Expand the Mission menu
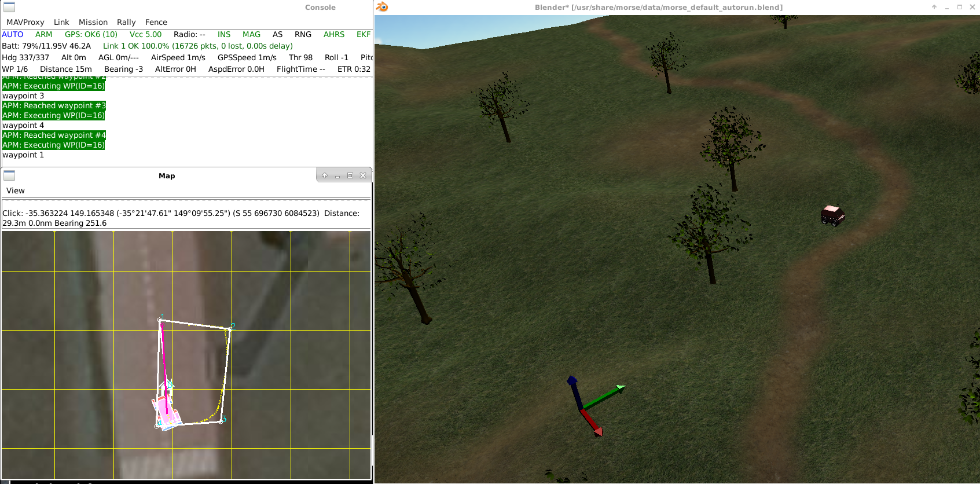Screen dimensions: 980x484 tap(93, 22)
